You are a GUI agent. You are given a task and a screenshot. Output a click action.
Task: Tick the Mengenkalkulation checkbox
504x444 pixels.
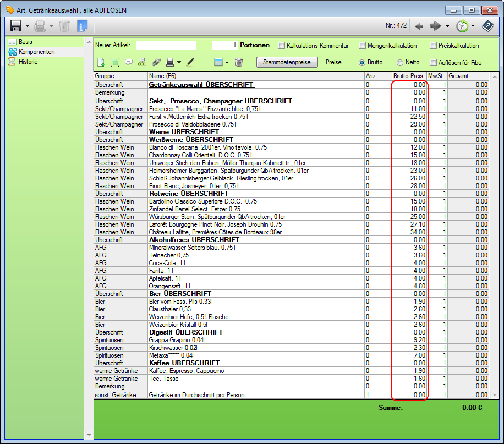(x=362, y=46)
